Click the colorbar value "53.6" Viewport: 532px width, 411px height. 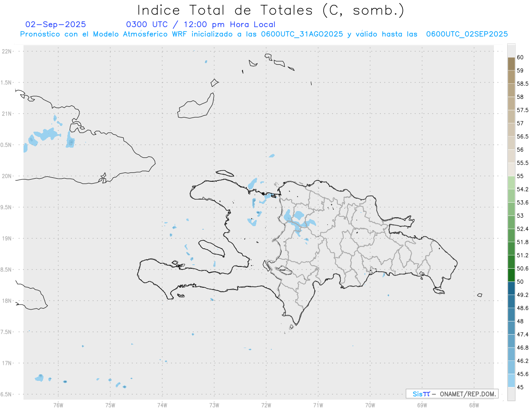click(x=523, y=202)
